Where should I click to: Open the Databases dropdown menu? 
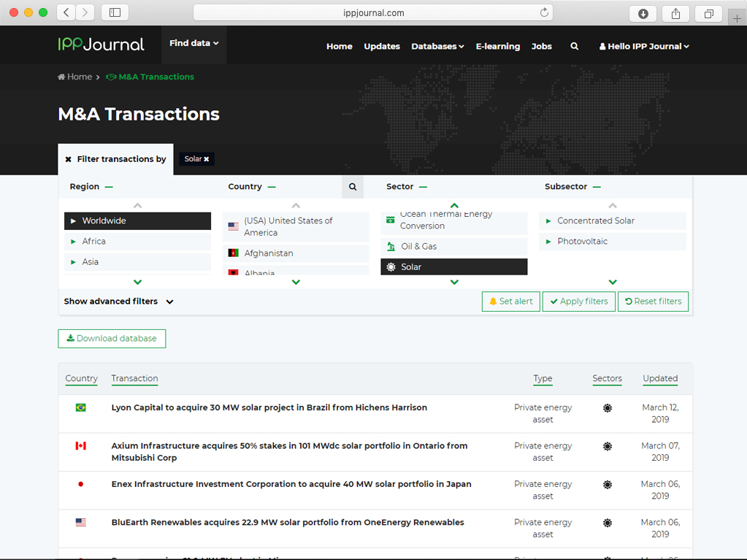click(437, 46)
